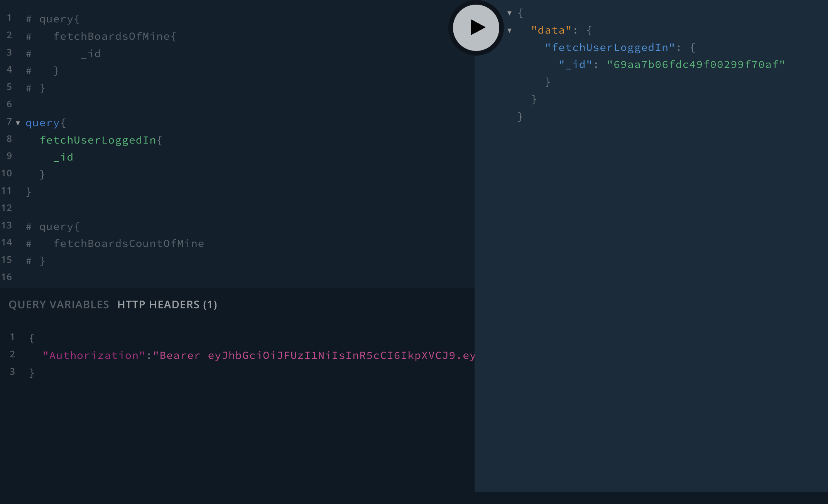Viewport: 828px width, 504px height.
Task: Click the _id field on line 9
Action: pyautogui.click(x=63, y=157)
